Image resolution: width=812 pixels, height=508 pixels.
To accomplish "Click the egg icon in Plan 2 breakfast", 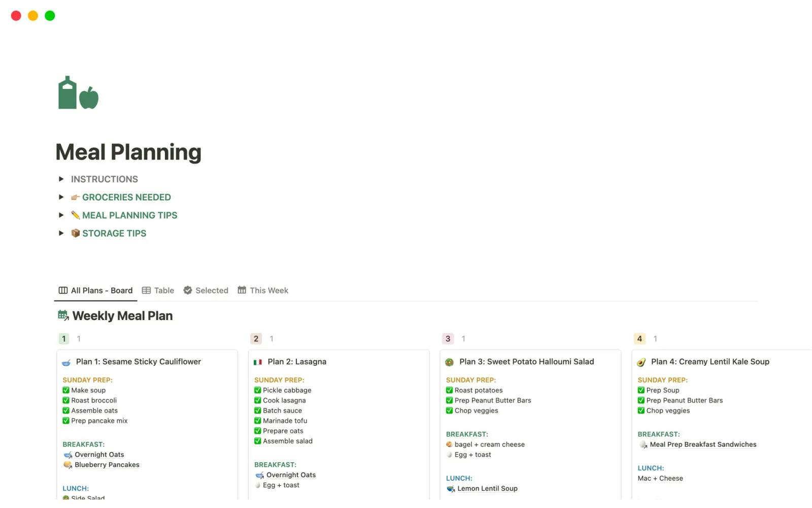I will [x=258, y=486].
